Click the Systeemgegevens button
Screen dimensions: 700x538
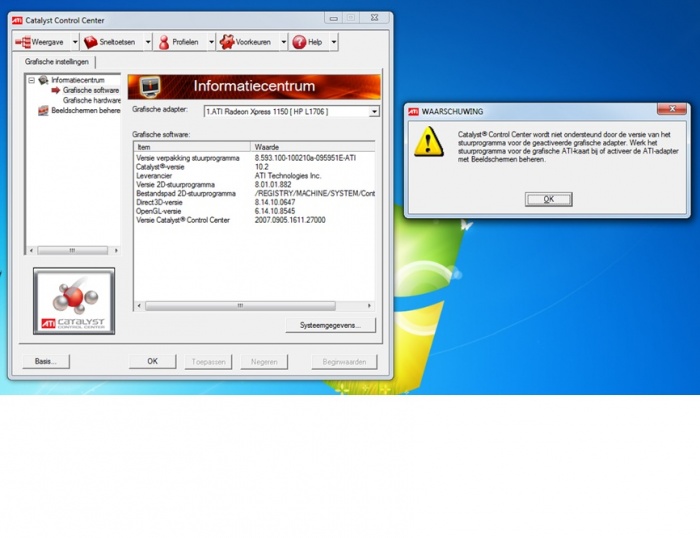coord(330,325)
